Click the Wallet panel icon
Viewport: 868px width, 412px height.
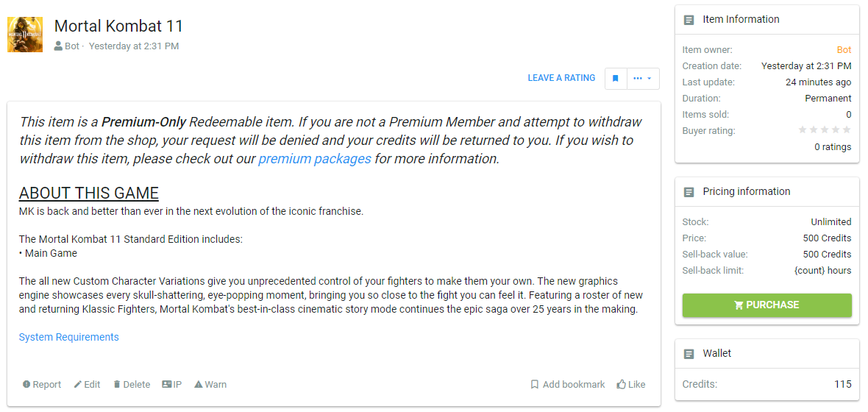[689, 354]
